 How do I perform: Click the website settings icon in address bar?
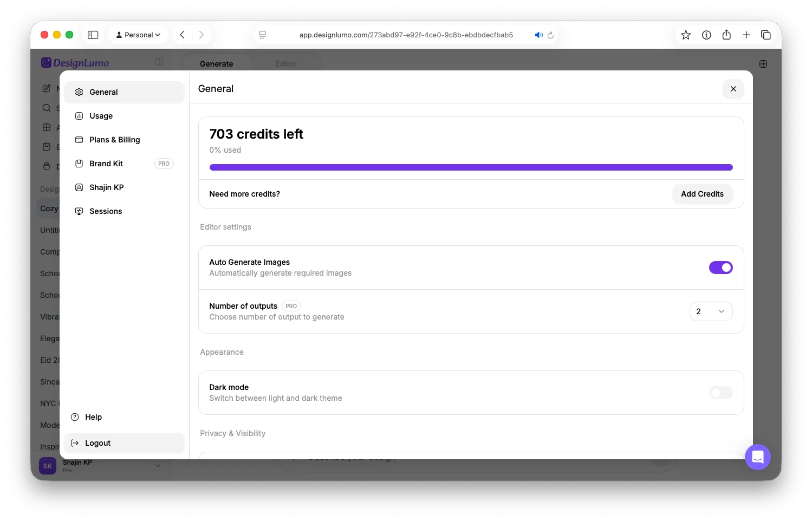[x=263, y=35]
